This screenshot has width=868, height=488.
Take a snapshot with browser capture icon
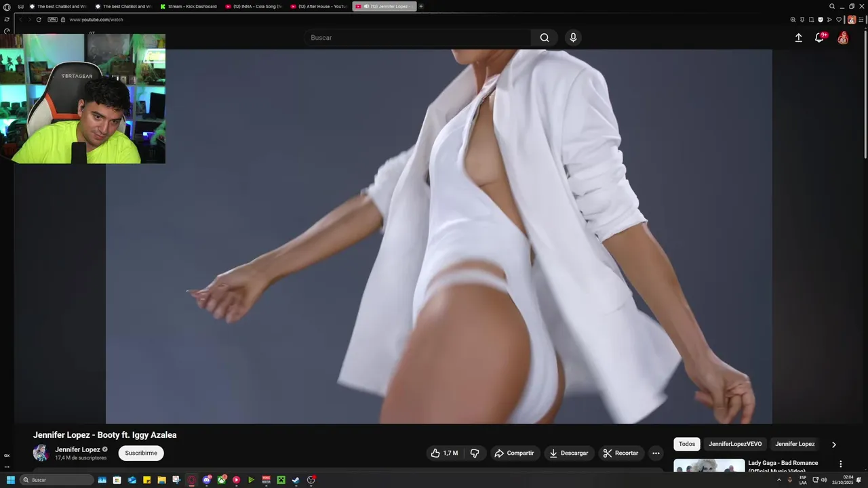[811, 20]
